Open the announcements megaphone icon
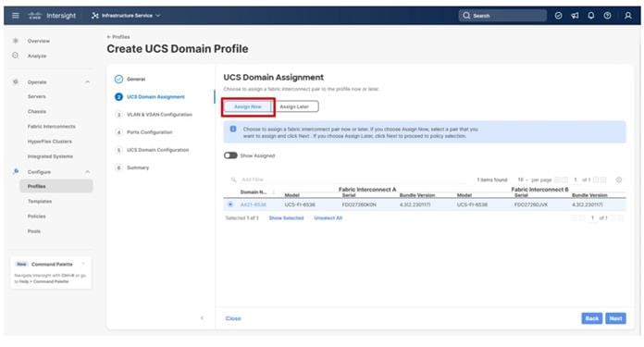 tap(575, 16)
